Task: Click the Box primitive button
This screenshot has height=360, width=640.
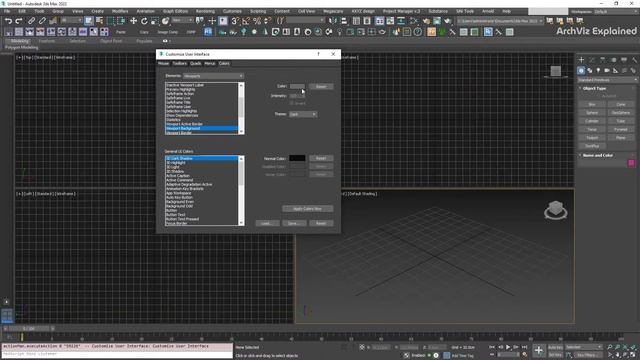Action: tap(592, 104)
